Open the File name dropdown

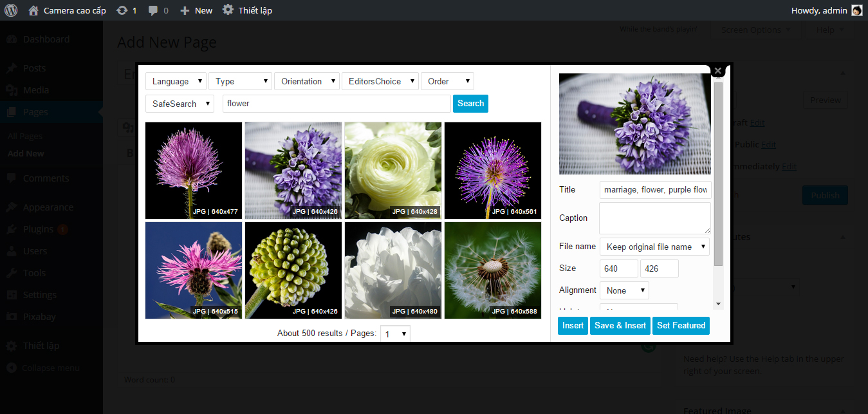654,247
